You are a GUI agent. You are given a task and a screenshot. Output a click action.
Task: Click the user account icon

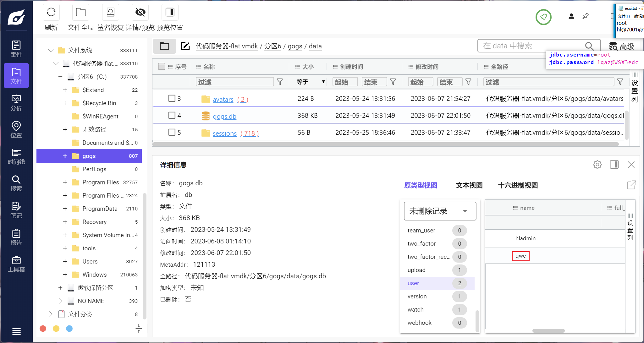pyautogui.click(x=571, y=16)
